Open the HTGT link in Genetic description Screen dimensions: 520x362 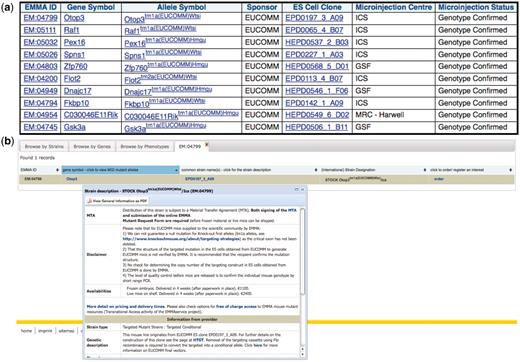click(x=198, y=340)
